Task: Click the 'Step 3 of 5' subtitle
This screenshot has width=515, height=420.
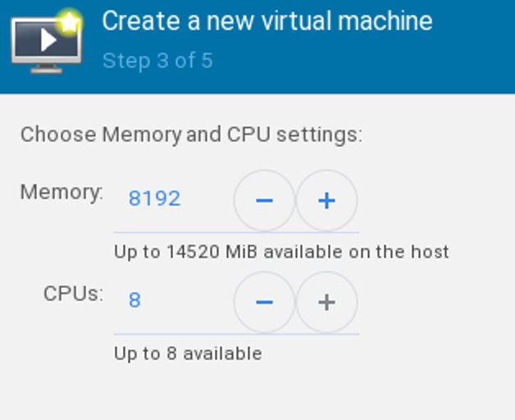Action: coord(157,61)
